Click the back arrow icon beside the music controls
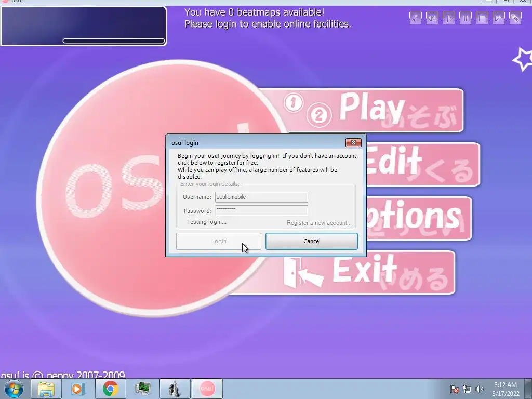 (x=415, y=18)
